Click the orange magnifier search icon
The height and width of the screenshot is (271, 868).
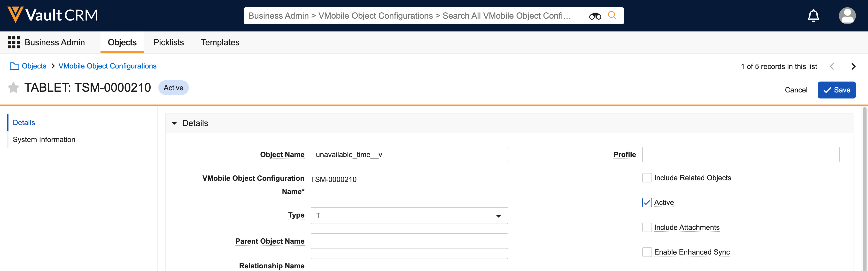(612, 15)
